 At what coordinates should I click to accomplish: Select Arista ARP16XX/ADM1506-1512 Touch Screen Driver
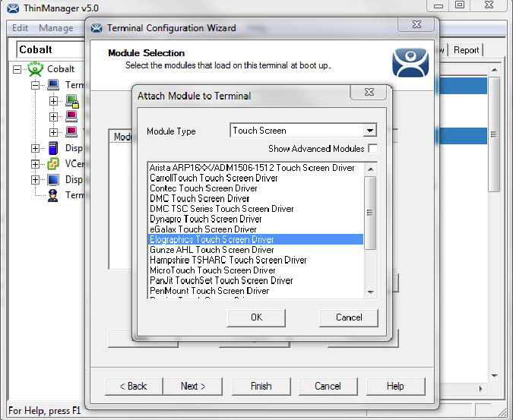click(x=255, y=168)
